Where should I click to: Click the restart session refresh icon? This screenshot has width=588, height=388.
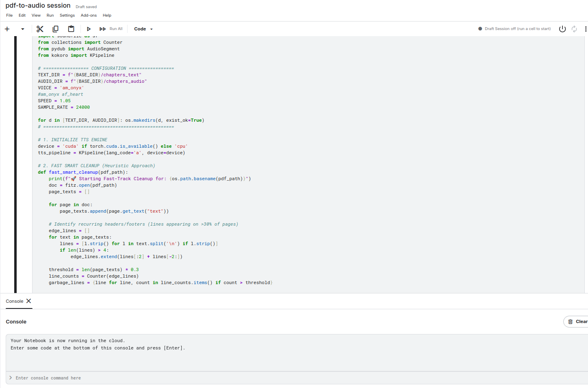pyautogui.click(x=574, y=29)
